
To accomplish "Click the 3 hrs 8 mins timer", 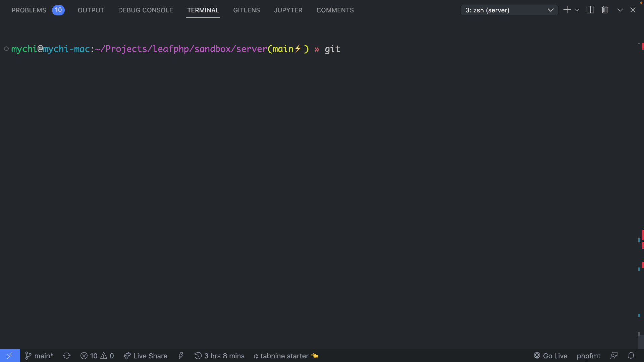I will pos(220,356).
